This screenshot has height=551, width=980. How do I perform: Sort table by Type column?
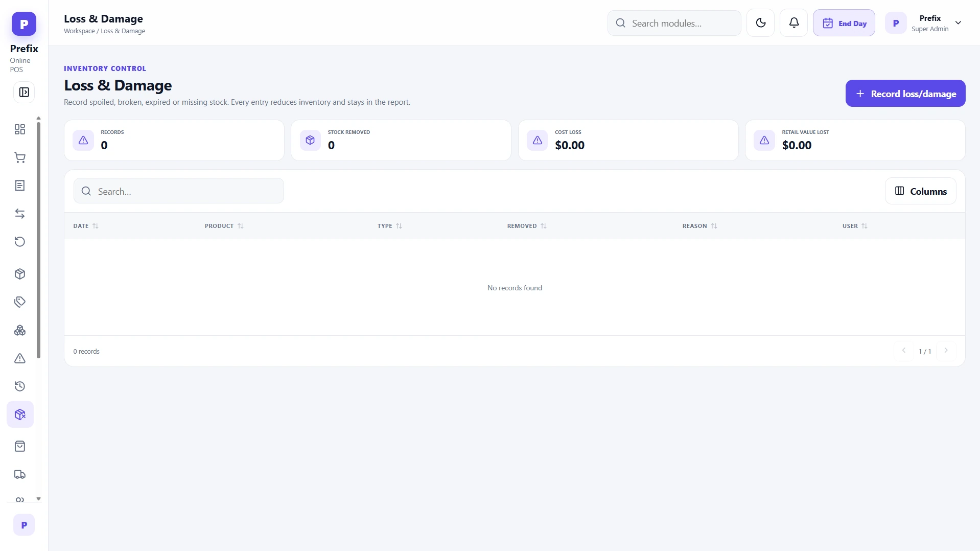390,226
